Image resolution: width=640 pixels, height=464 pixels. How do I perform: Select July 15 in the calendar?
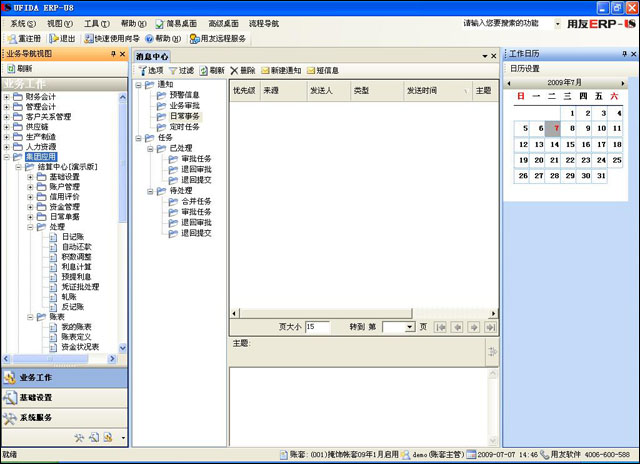tap(570, 144)
